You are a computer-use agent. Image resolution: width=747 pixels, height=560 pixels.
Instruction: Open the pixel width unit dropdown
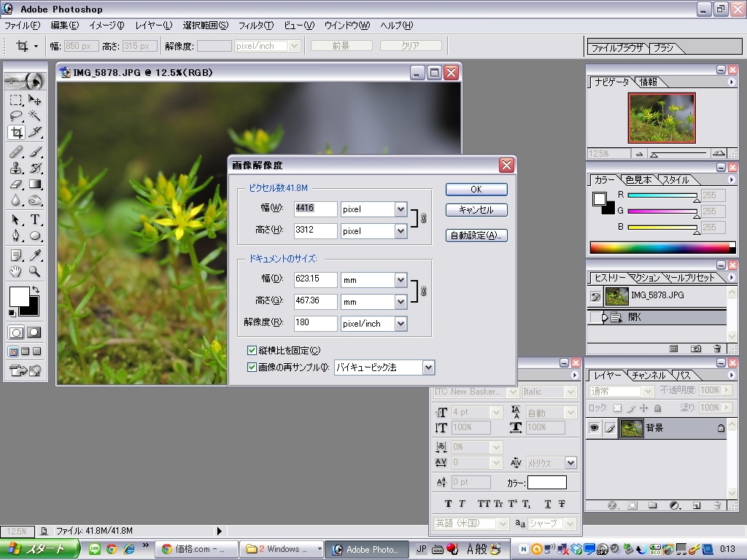(x=400, y=209)
